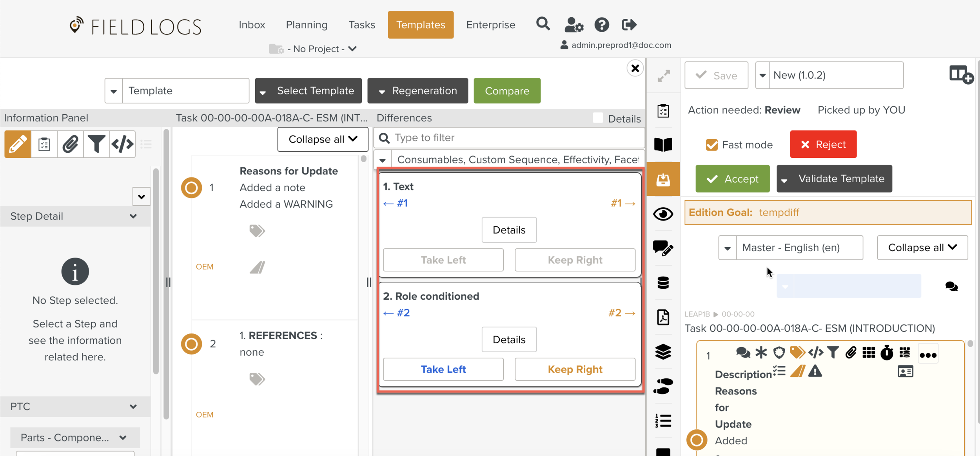This screenshot has height=456, width=980.
Task: Enable the Details checkbox in Differences
Action: click(598, 118)
